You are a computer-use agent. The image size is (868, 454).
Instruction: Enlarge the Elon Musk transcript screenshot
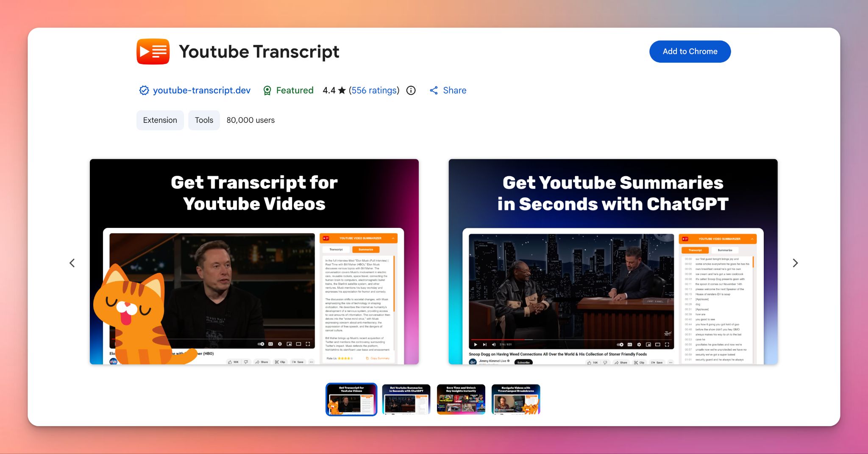click(x=253, y=262)
